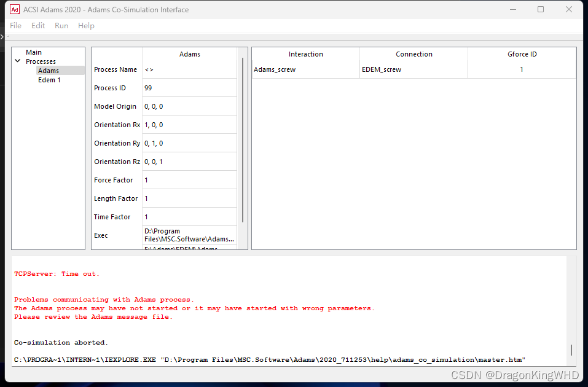This screenshot has height=387, width=588.
Task: Select the Edem 1 process in tree
Action: click(49, 80)
